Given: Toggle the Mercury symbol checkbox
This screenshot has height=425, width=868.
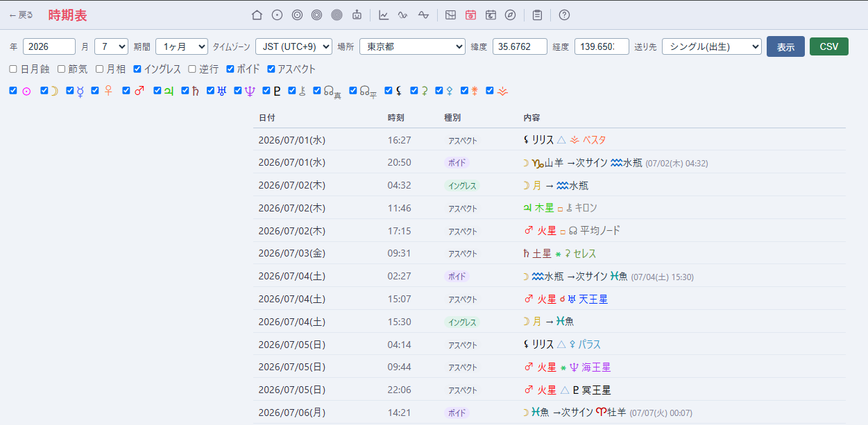Looking at the screenshot, I should [x=70, y=90].
